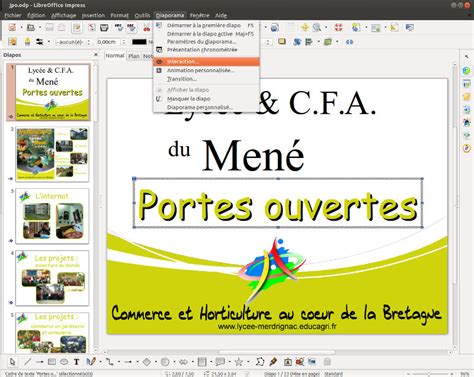Select Démarrer à la première diapo
This screenshot has height=377, width=474.
click(206, 25)
